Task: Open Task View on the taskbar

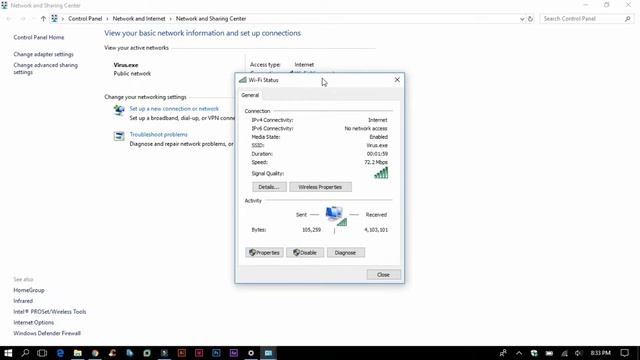Action: (x=42, y=353)
